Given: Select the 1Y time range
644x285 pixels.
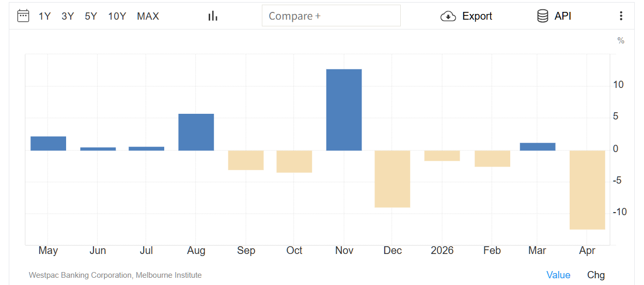Looking at the screenshot, I should point(45,16).
